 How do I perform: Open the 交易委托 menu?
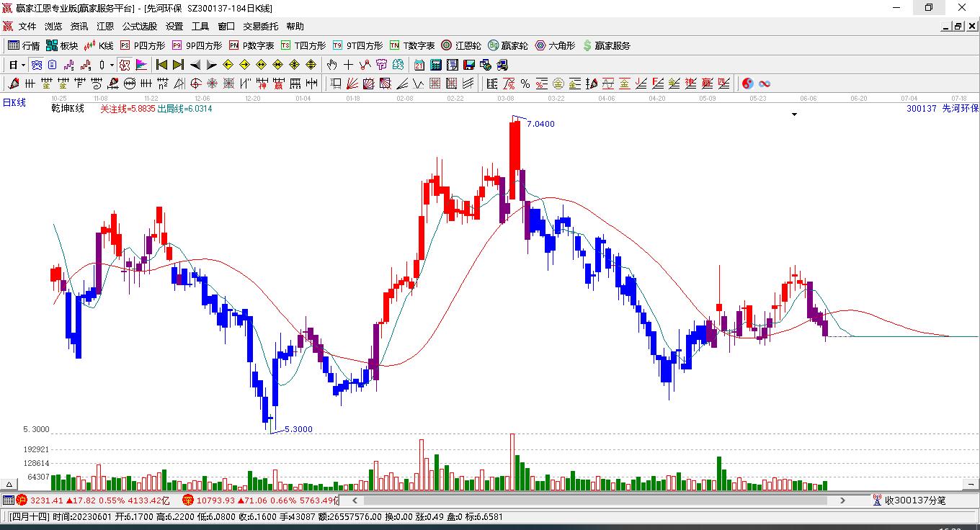point(260,27)
